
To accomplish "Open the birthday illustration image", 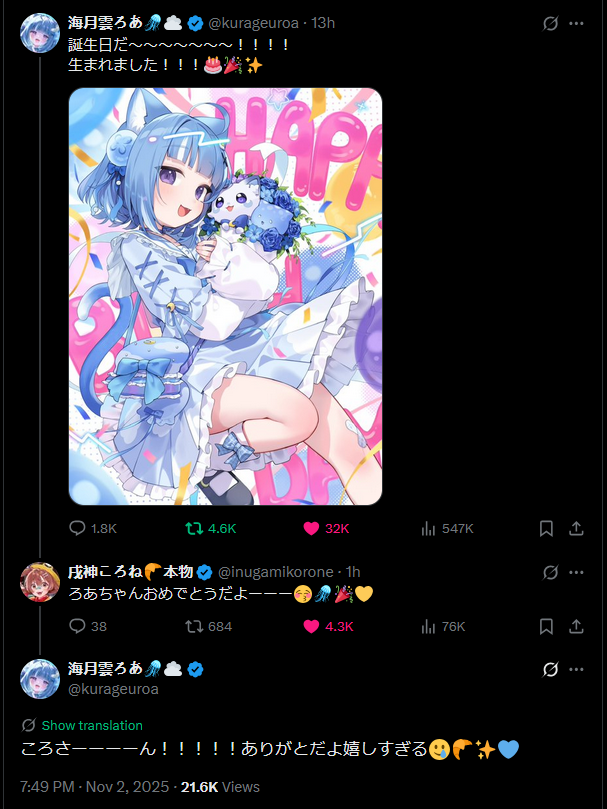I will 226,296.
